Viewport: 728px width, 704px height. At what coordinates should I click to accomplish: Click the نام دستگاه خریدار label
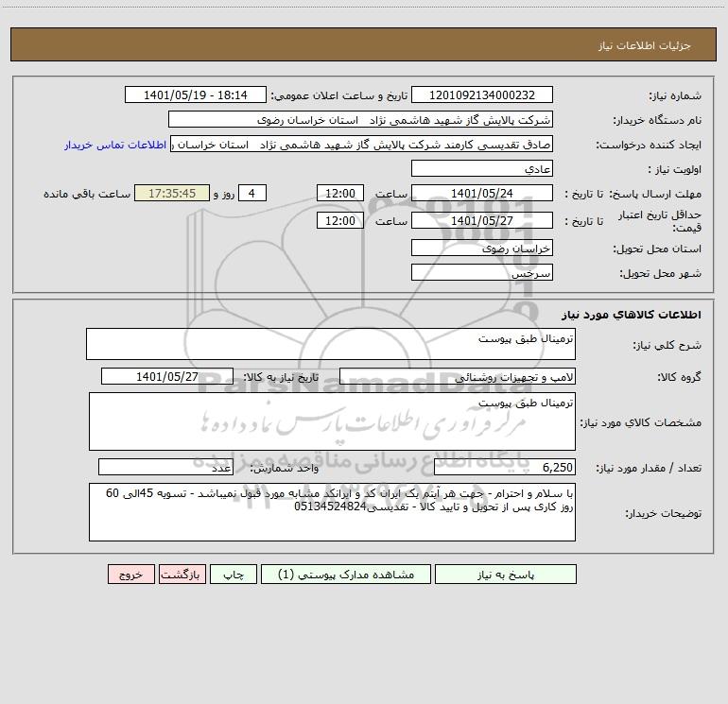(x=657, y=121)
